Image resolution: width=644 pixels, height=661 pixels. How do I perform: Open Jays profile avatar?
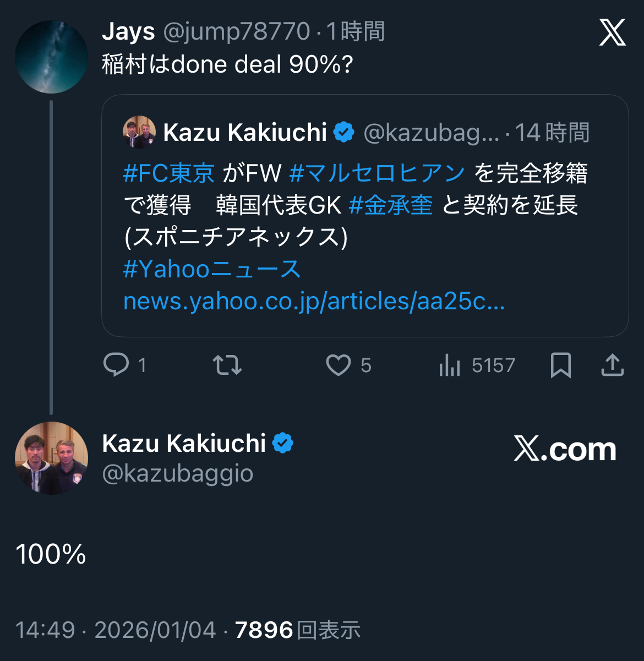tap(51, 57)
